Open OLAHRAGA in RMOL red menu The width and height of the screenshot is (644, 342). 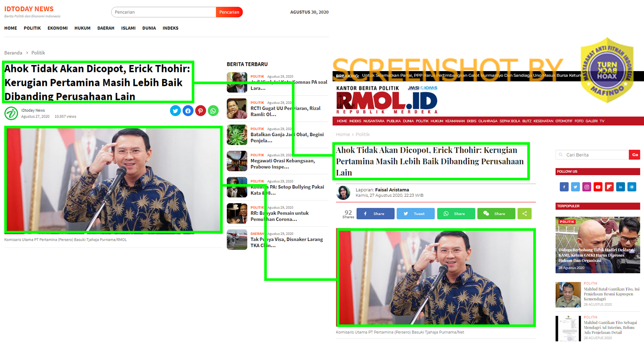point(488,121)
